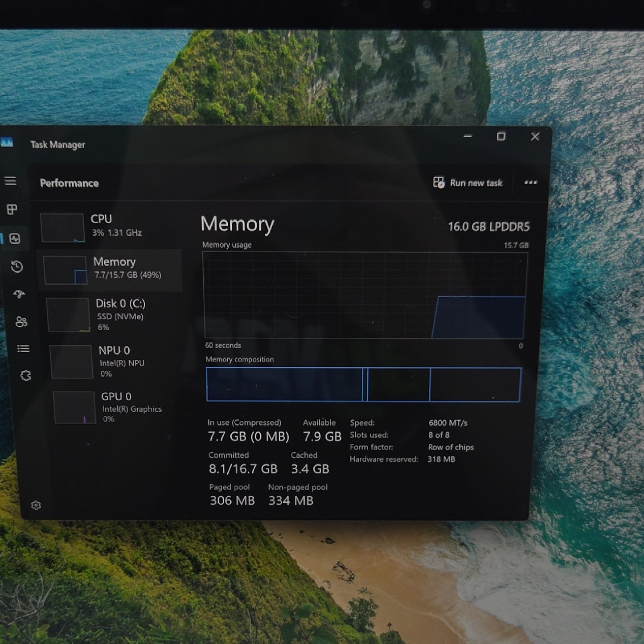Click the '8.1/16.7 GB' committed value
This screenshot has width=644, height=644.
pyautogui.click(x=243, y=469)
